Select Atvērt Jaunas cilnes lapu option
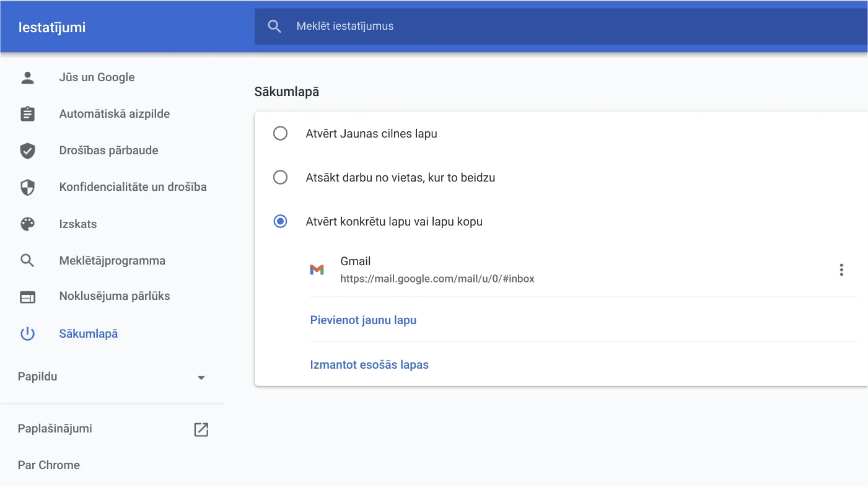 (x=280, y=133)
